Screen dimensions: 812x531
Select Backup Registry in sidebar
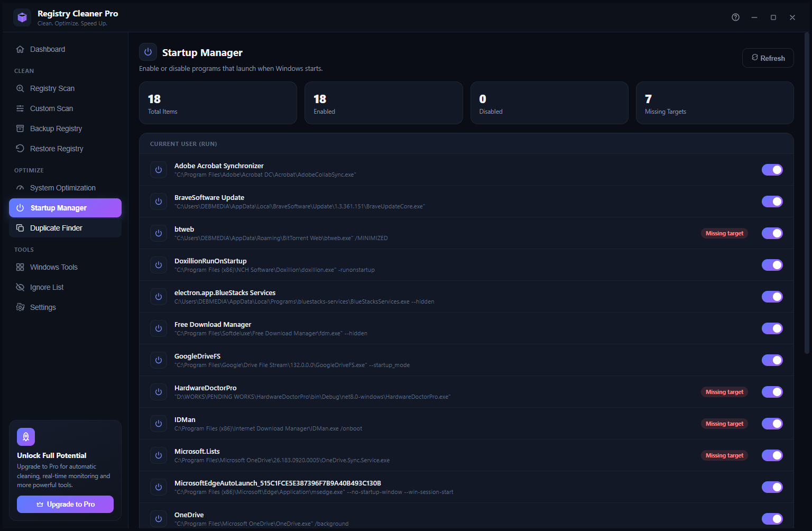click(65, 129)
